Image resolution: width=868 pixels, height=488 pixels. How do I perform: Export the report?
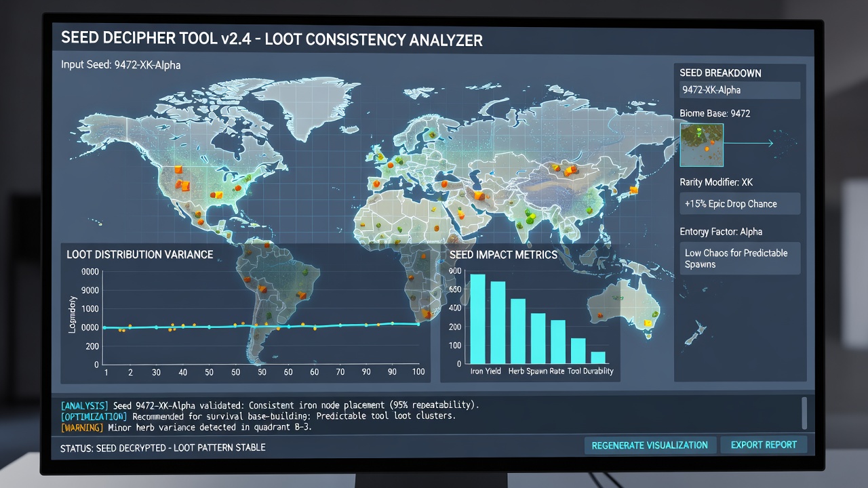[x=763, y=445]
